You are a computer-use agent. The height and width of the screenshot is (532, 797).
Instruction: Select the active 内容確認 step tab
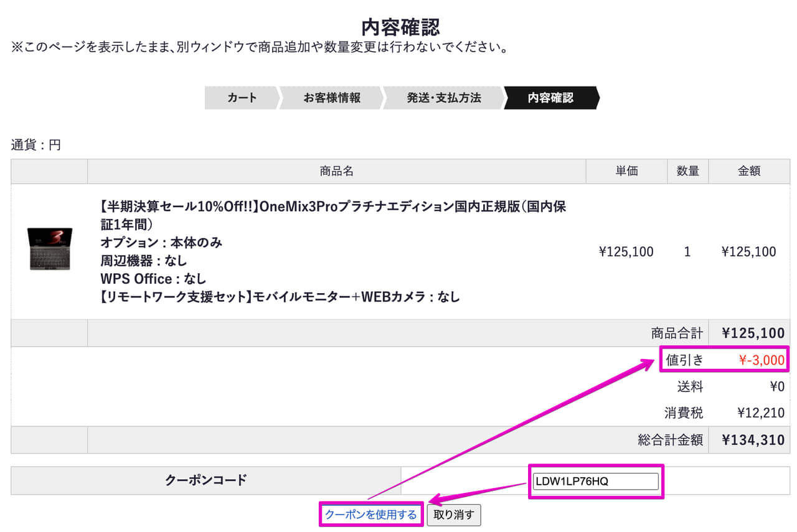(x=550, y=98)
